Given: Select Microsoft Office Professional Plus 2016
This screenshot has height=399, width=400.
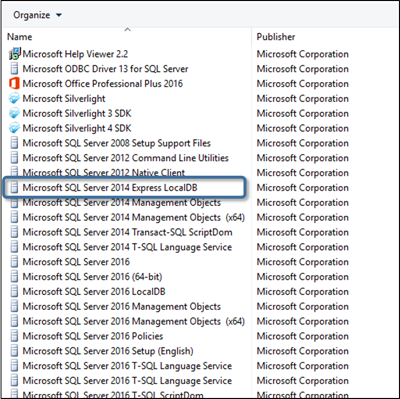Looking at the screenshot, I should pyautogui.click(x=103, y=83).
